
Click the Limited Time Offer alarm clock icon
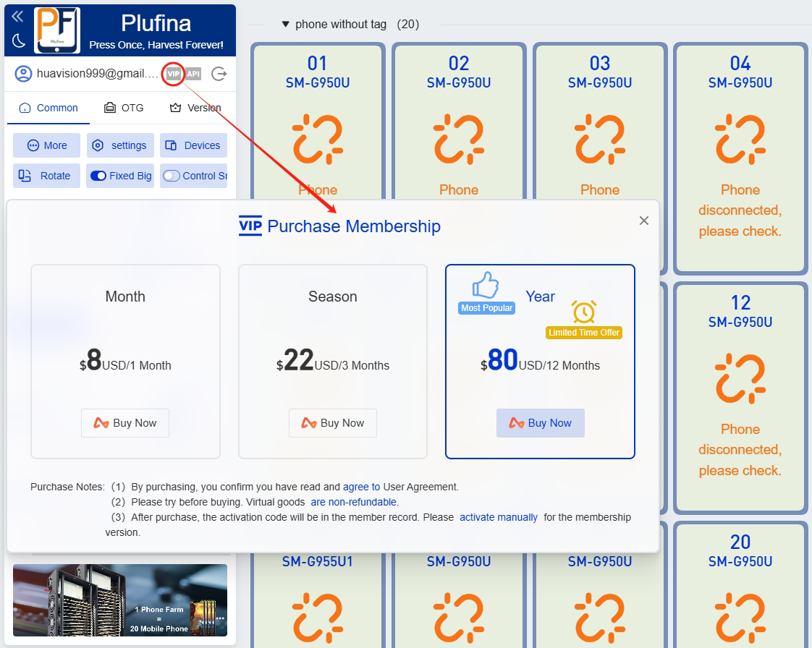(584, 312)
